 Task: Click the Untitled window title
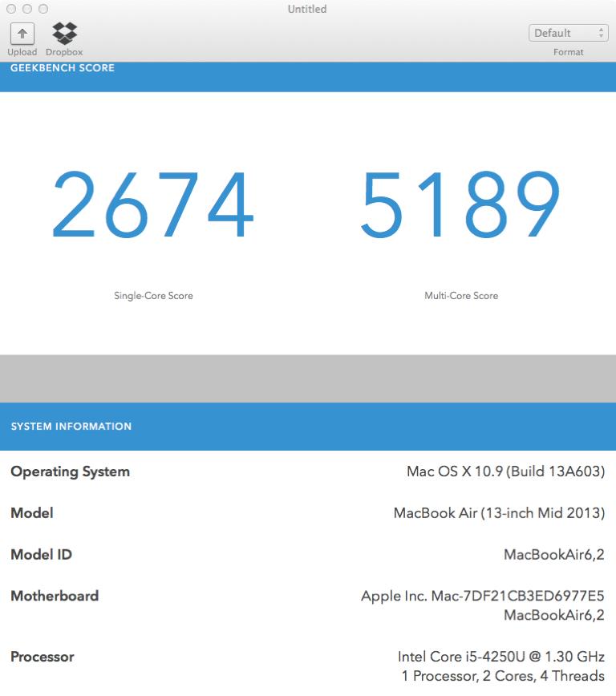(x=307, y=9)
